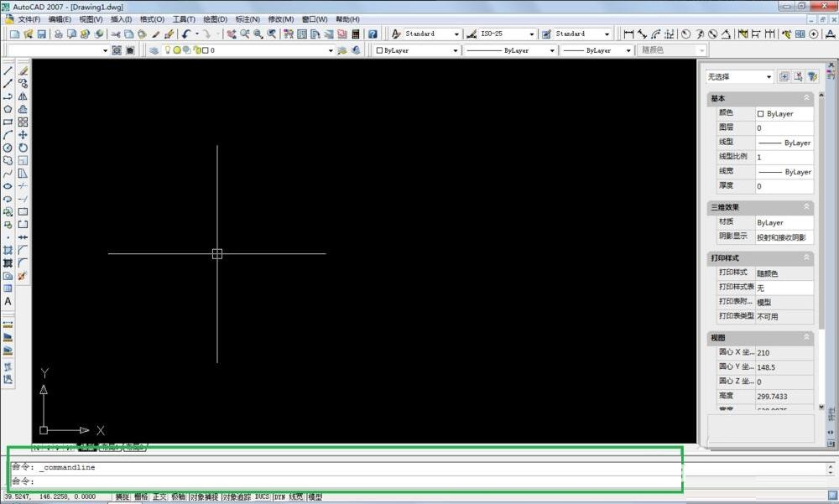Select the Line draw tool
839x504 pixels.
8,70
